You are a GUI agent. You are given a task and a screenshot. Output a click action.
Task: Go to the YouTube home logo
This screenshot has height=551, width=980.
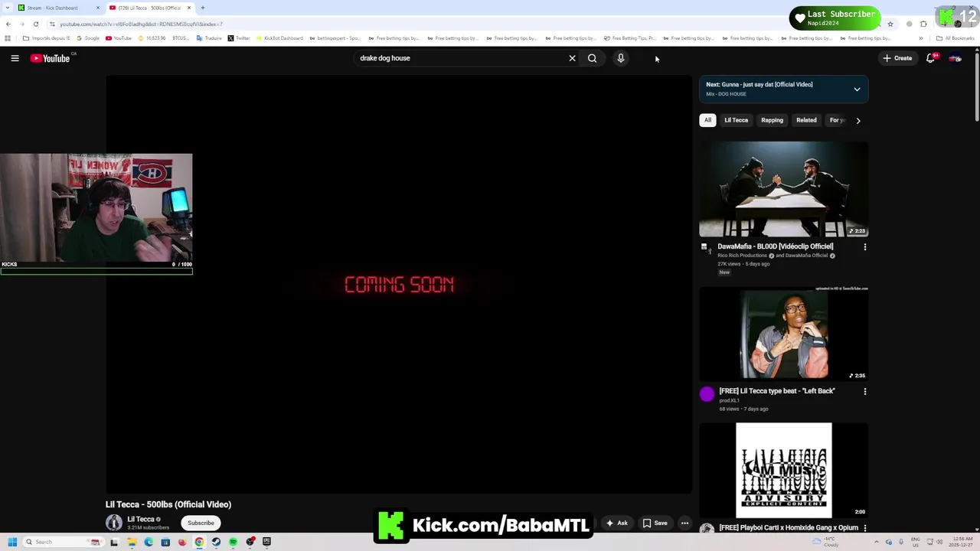50,58
